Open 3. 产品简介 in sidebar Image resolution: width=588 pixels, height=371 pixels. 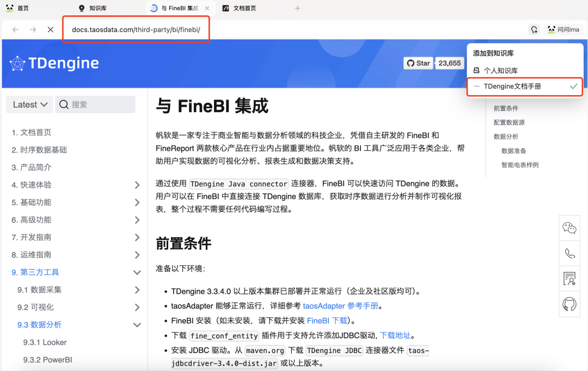click(x=31, y=168)
